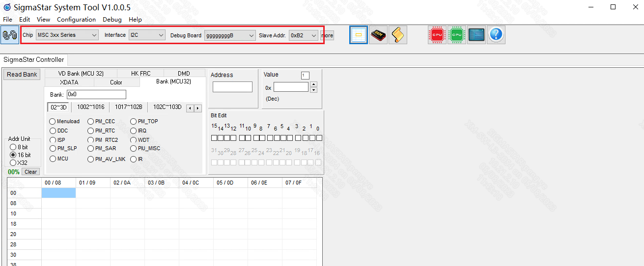Screen dimensions: 644x266
Task: Open the Help menu
Action: coord(135,20)
